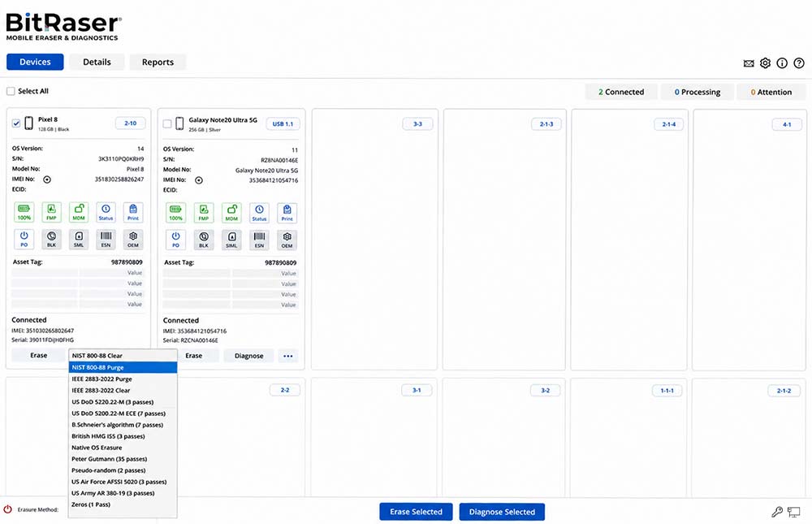Click Galaxy Note20 ESN barcode icon

tap(259, 240)
